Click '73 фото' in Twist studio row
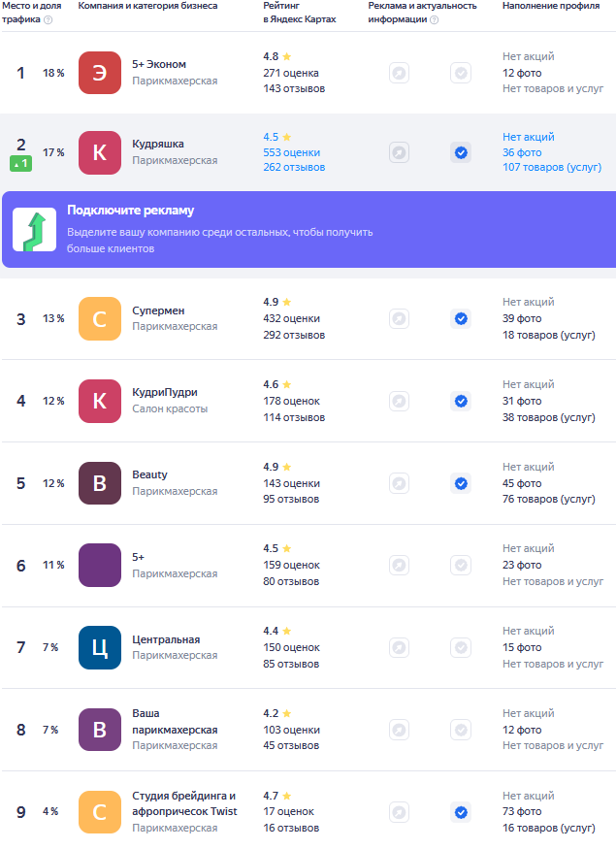The image size is (616, 849). [x=522, y=811]
